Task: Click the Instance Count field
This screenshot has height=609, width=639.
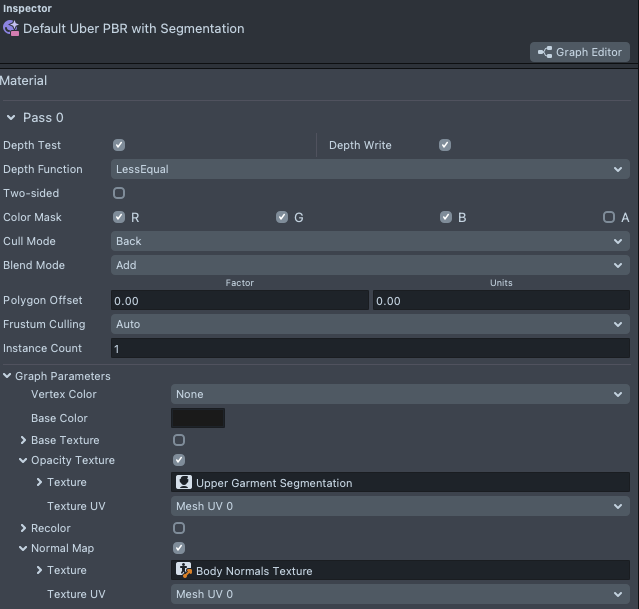Action: tap(370, 348)
